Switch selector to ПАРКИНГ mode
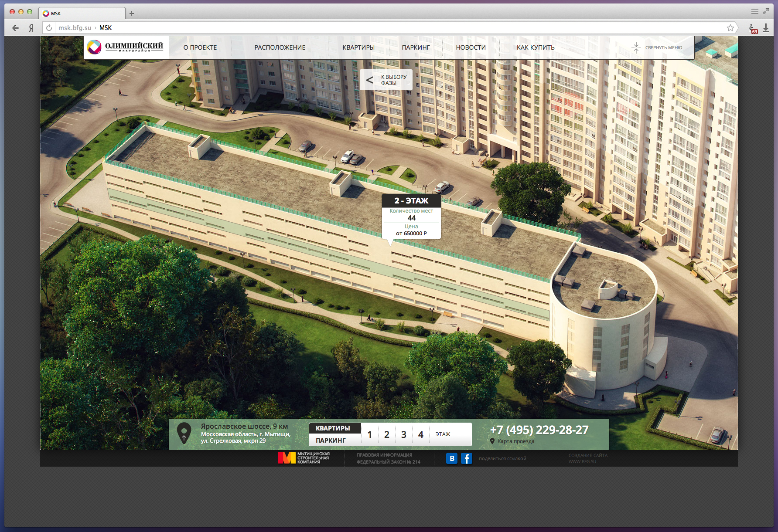778x532 pixels. [331, 441]
